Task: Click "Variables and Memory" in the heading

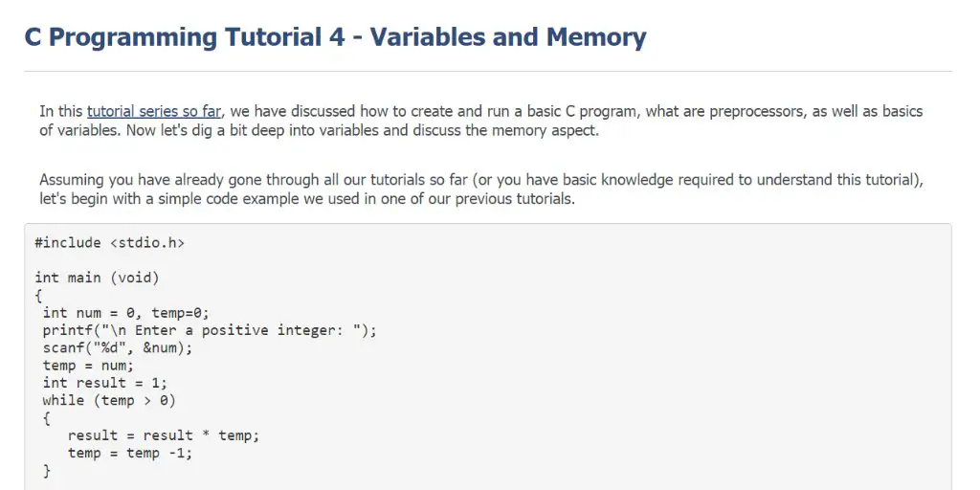Action: point(508,37)
